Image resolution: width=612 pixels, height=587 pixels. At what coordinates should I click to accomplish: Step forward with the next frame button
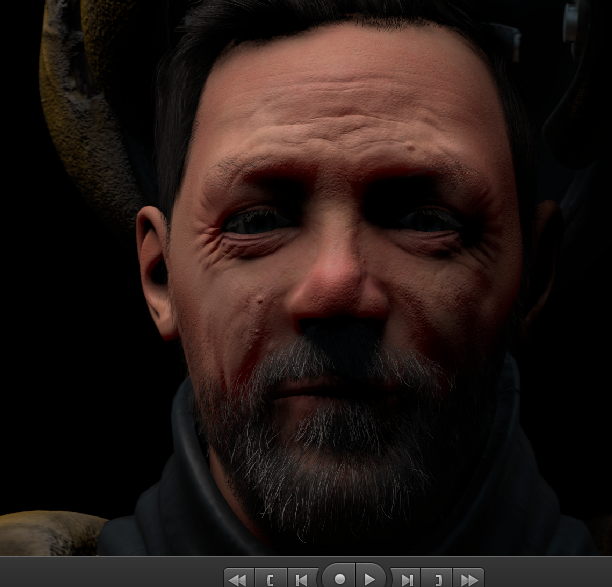point(406,578)
